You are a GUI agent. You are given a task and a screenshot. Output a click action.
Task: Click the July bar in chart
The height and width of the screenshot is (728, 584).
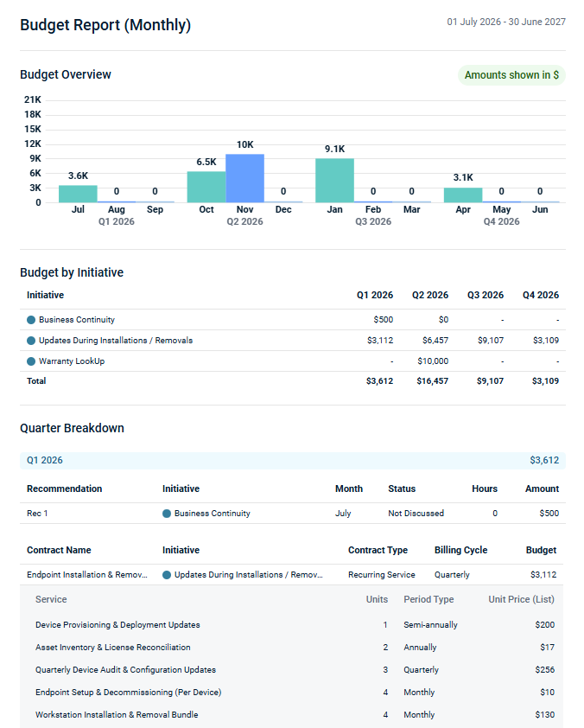[x=78, y=194]
